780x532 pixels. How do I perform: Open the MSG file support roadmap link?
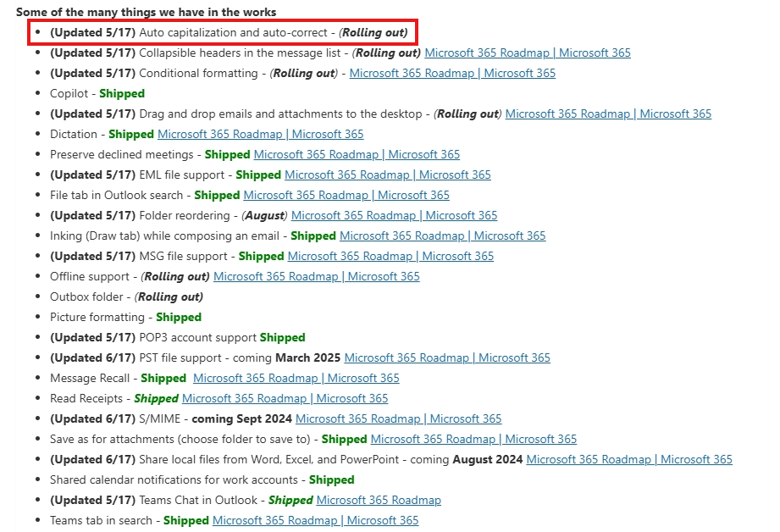tap(390, 256)
